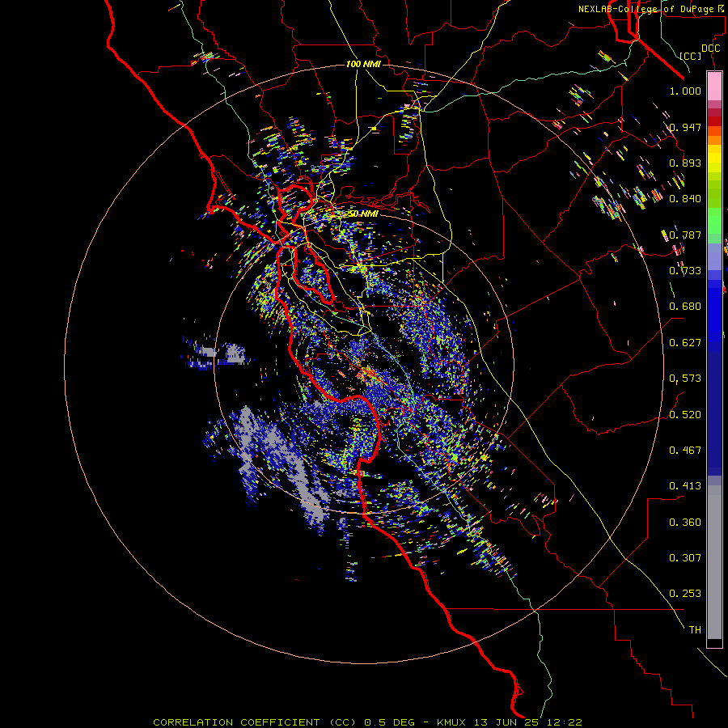Viewport: 728px width, 728px height.
Task: Click the gray segment of the color bar
Action: click(x=714, y=562)
